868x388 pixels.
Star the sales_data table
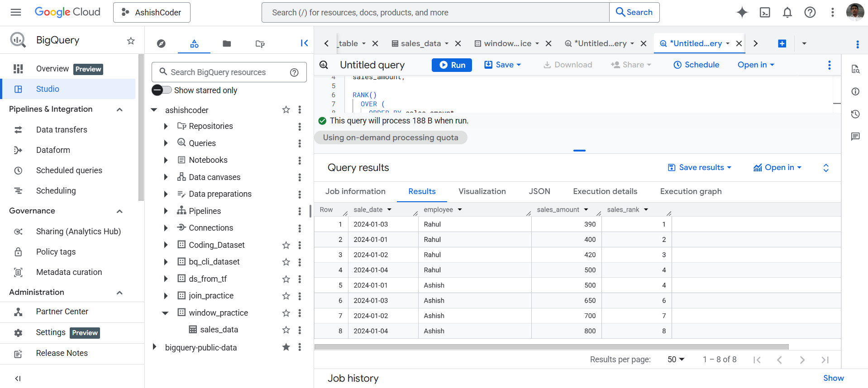[x=286, y=330]
